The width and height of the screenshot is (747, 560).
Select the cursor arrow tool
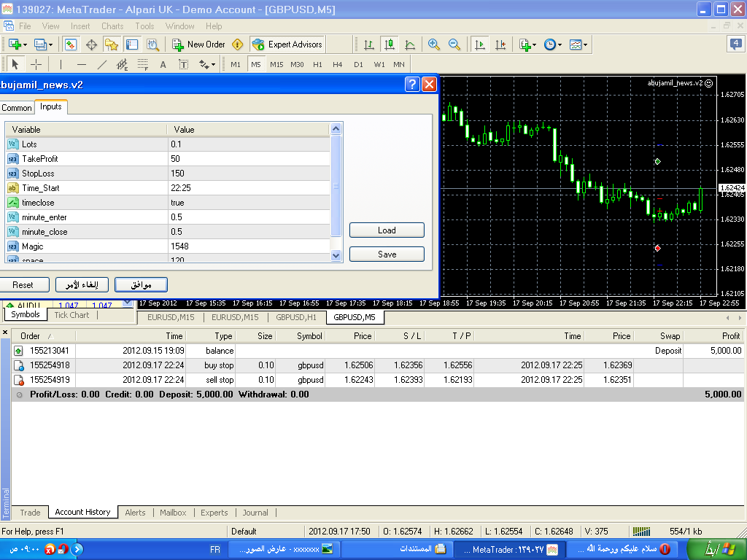[x=15, y=64]
